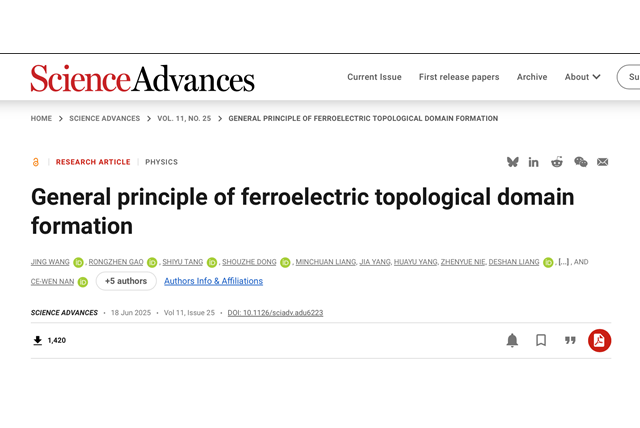Share article by email icon
This screenshot has width=640, height=428.
click(x=602, y=162)
